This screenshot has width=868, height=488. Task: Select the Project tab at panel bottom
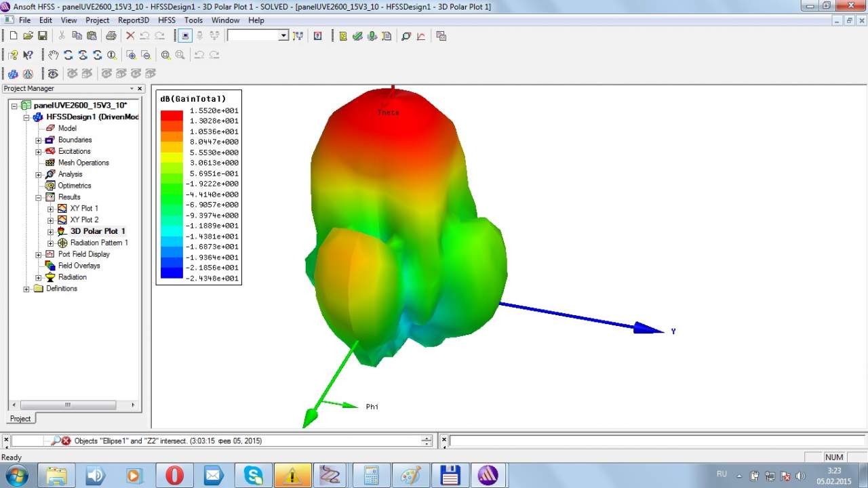point(20,418)
